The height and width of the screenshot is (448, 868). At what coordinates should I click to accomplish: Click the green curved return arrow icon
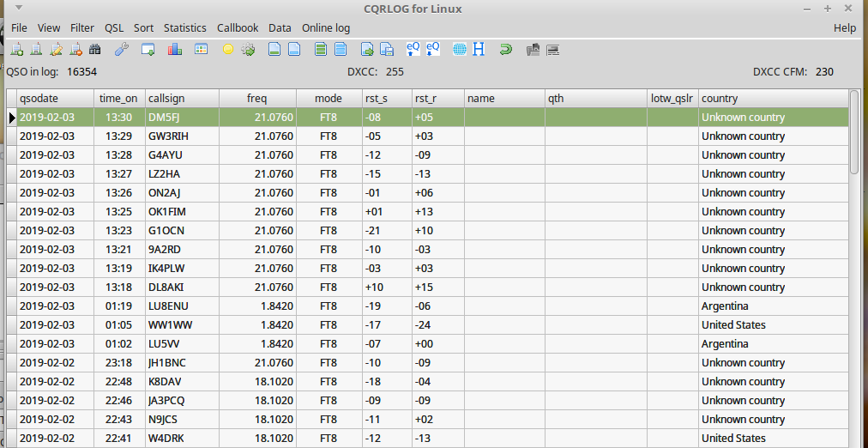click(x=505, y=50)
